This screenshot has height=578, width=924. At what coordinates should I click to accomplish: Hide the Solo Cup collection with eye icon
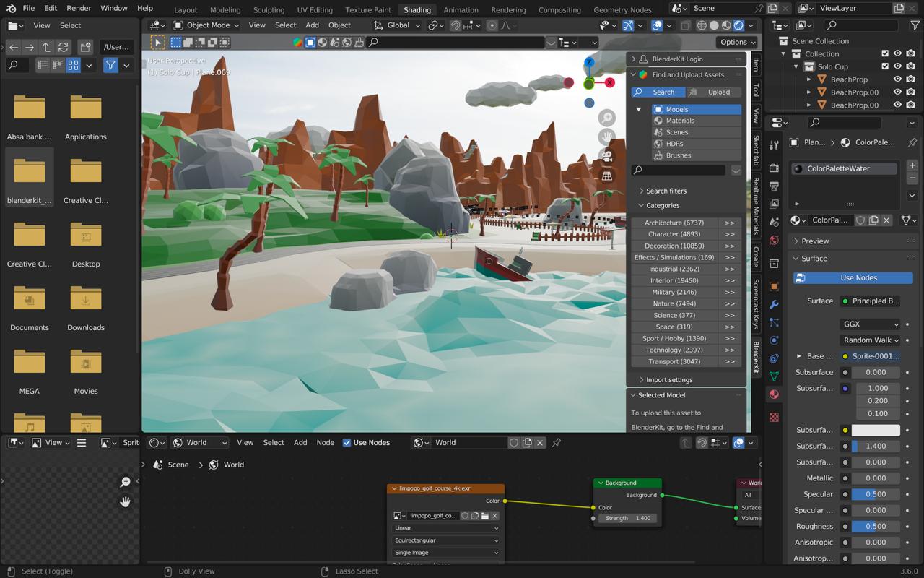(897, 66)
